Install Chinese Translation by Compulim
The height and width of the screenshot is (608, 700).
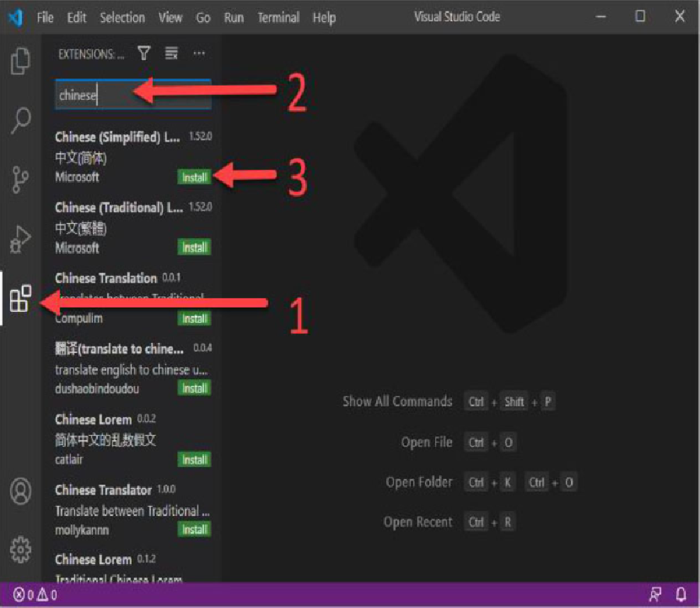coord(195,318)
